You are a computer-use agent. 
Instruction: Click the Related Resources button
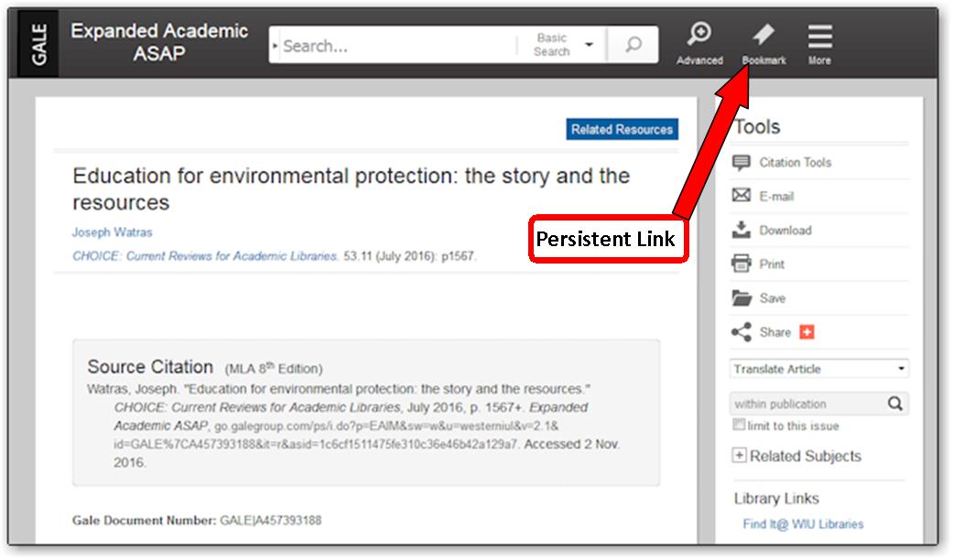coord(622,129)
